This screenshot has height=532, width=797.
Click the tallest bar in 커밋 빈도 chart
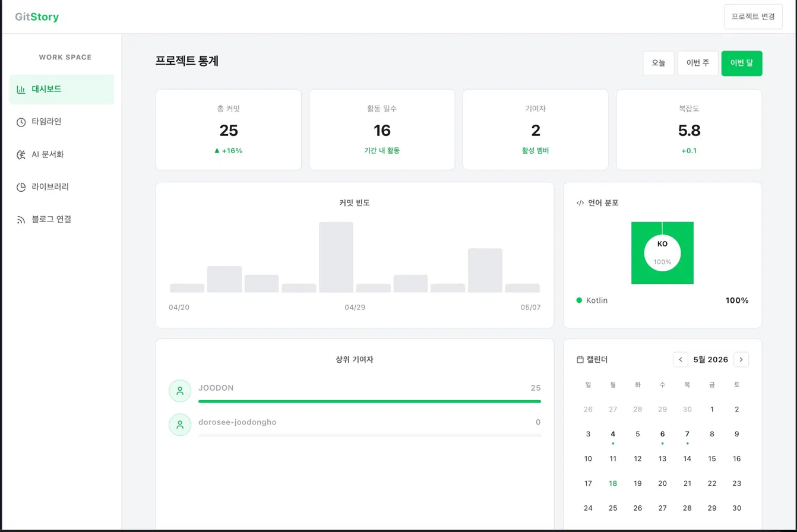336,257
